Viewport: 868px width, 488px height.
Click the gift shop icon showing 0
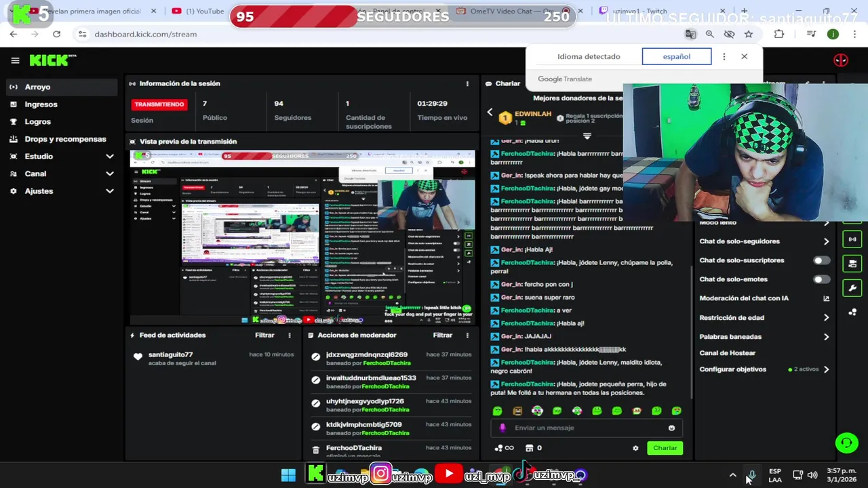pyautogui.click(x=534, y=448)
